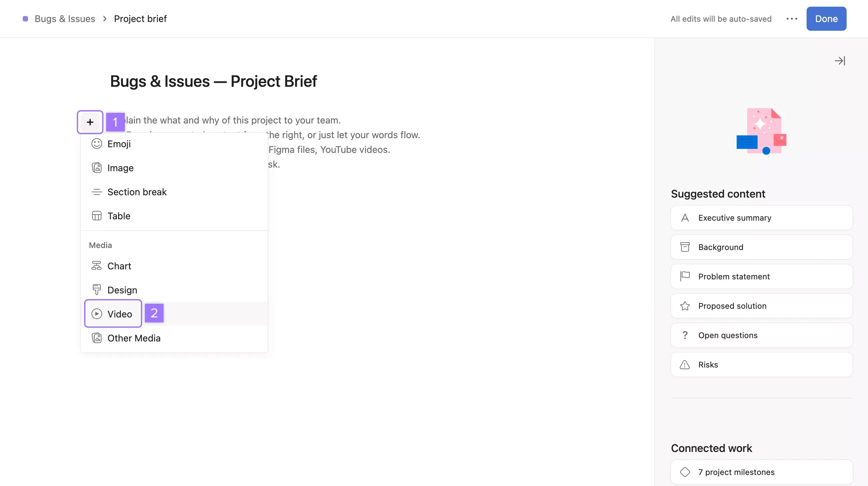Click the Proposed solution star icon
The image size is (868, 486).
[685, 306]
